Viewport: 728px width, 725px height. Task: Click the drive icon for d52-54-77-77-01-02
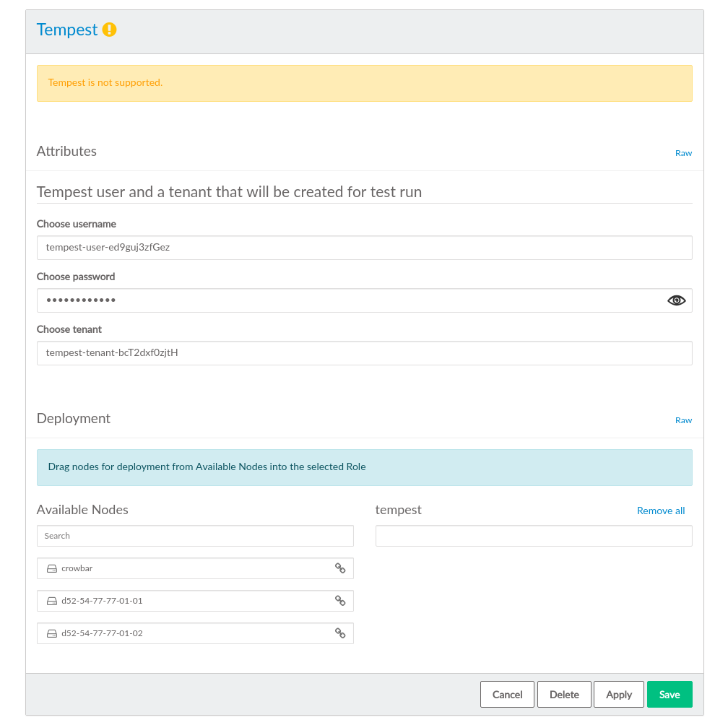tap(52, 633)
